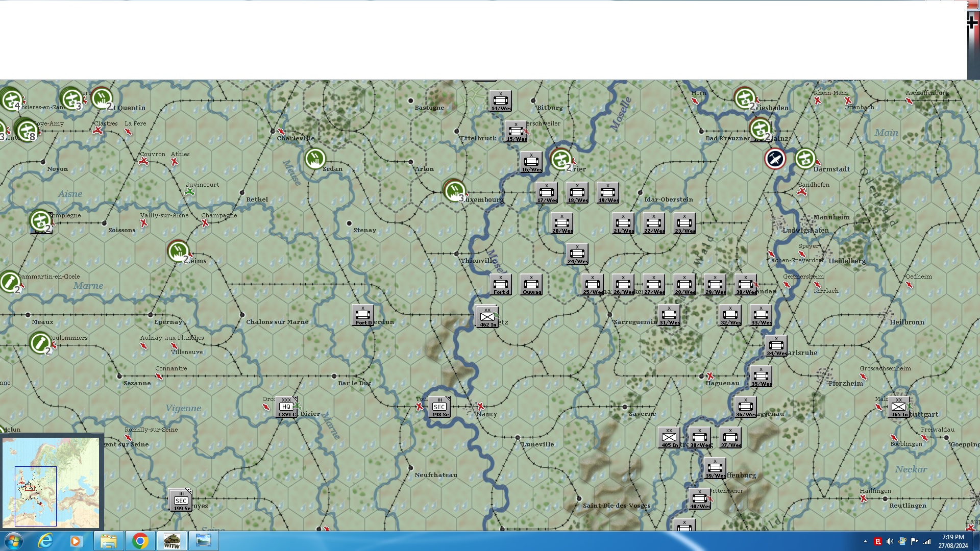Click the green factory icon at Sedan
The height and width of the screenshot is (551, 980).
point(315,159)
